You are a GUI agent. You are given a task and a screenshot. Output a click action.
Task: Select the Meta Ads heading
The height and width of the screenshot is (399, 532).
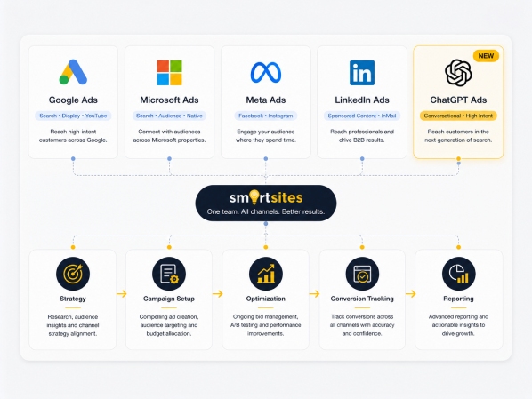[x=266, y=100]
